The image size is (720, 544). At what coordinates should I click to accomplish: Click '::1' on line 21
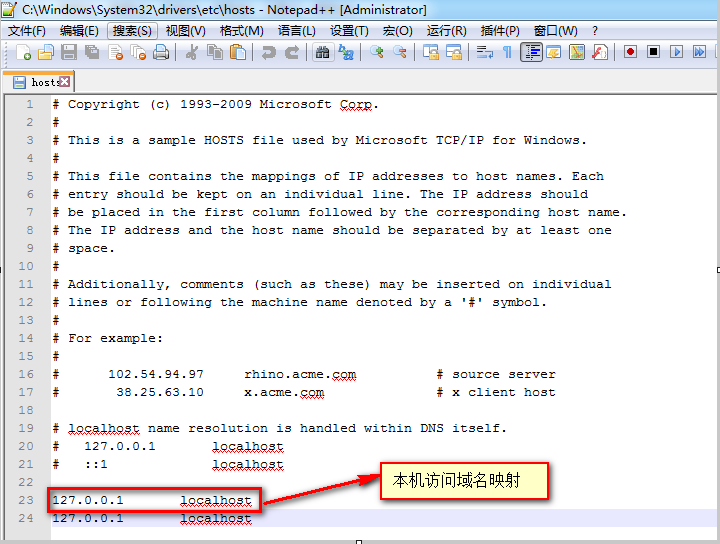tap(96, 465)
